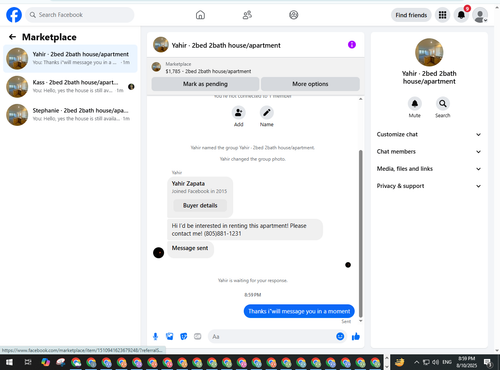This screenshot has height=370, width=500.
Task: Click the sticker icon in composer
Action: pyautogui.click(x=184, y=337)
